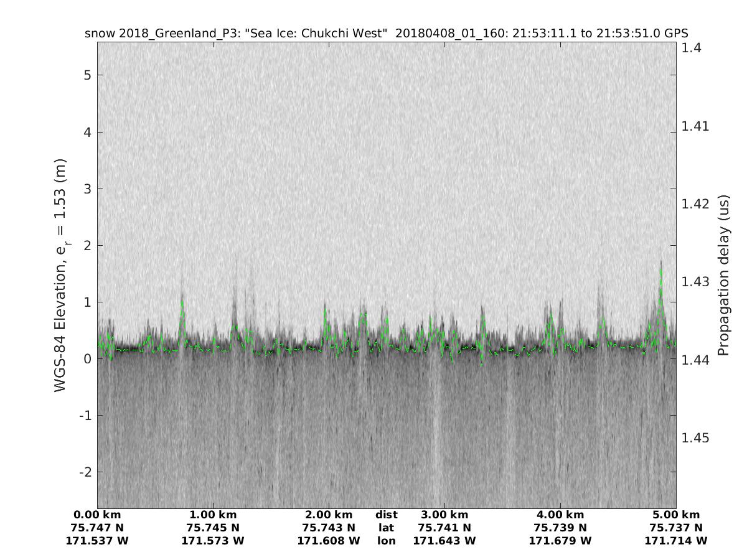Click the "dist" legend label below axis
This screenshot has height=560, width=747.
[387, 515]
